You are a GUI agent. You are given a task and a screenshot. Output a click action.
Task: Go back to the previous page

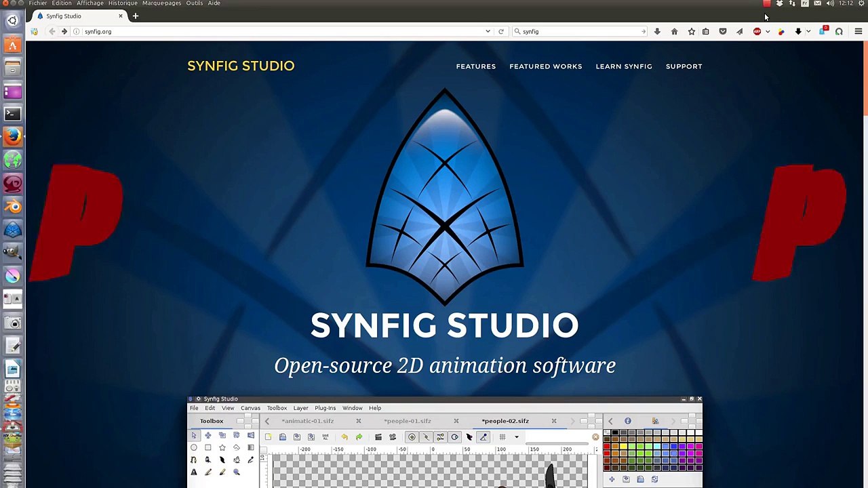pos(52,31)
